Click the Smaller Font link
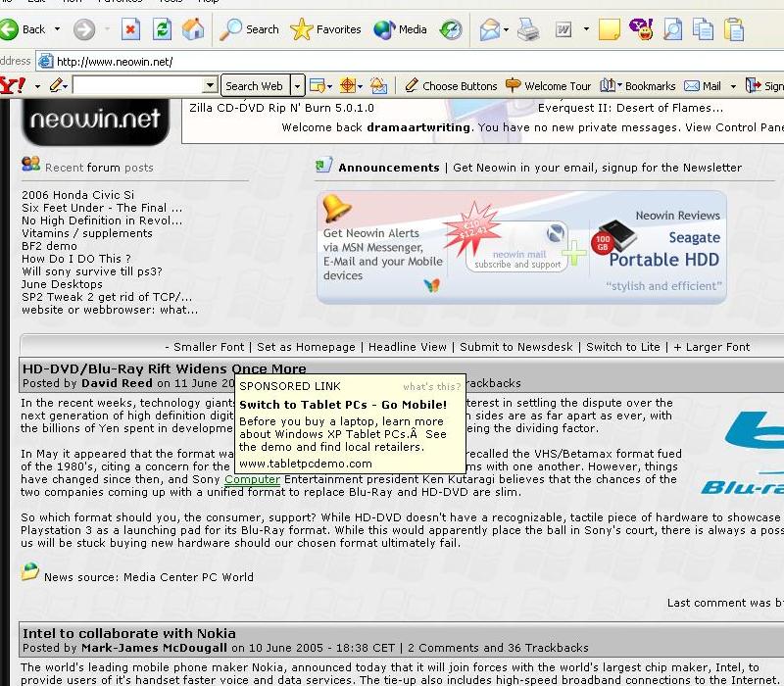The width and height of the screenshot is (784, 686). click(209, 347)
